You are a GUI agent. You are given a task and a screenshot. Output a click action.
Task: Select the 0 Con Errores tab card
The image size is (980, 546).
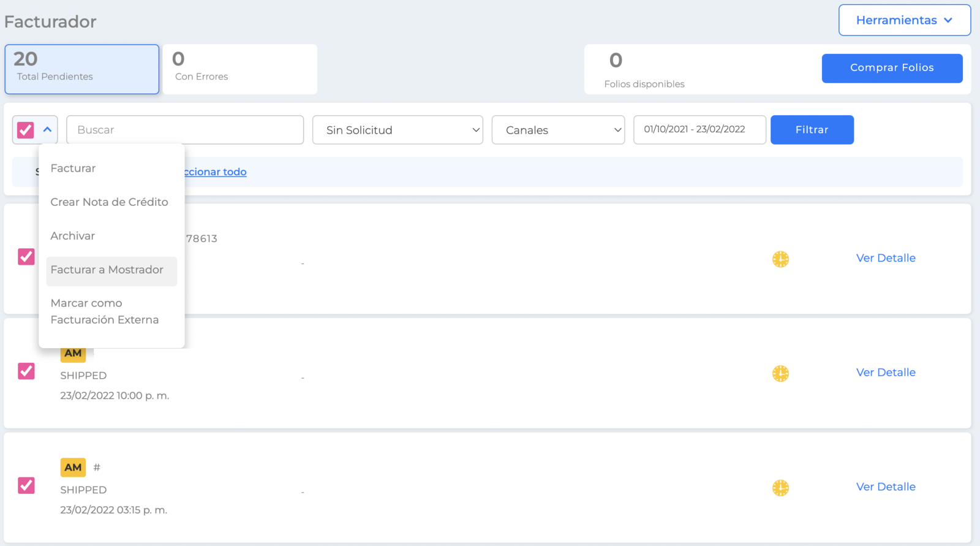(x=240, y=69)
